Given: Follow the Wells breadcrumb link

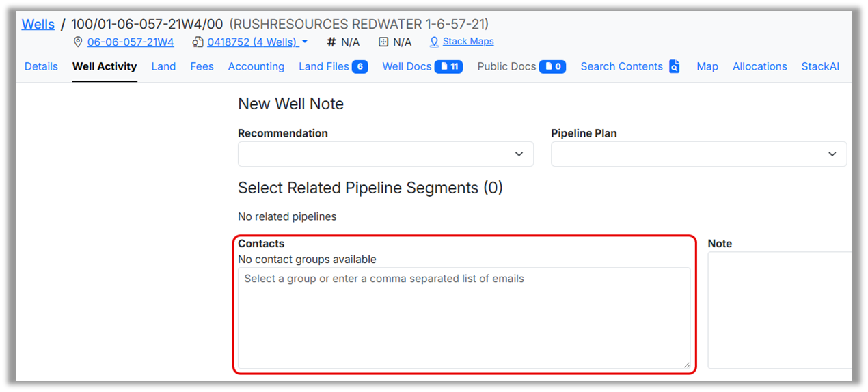Looking at the screenshot, I should [x=38, y=25].
